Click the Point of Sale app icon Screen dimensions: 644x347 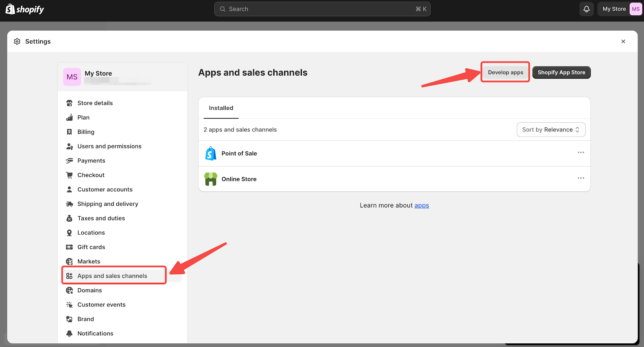coord(211,154)
